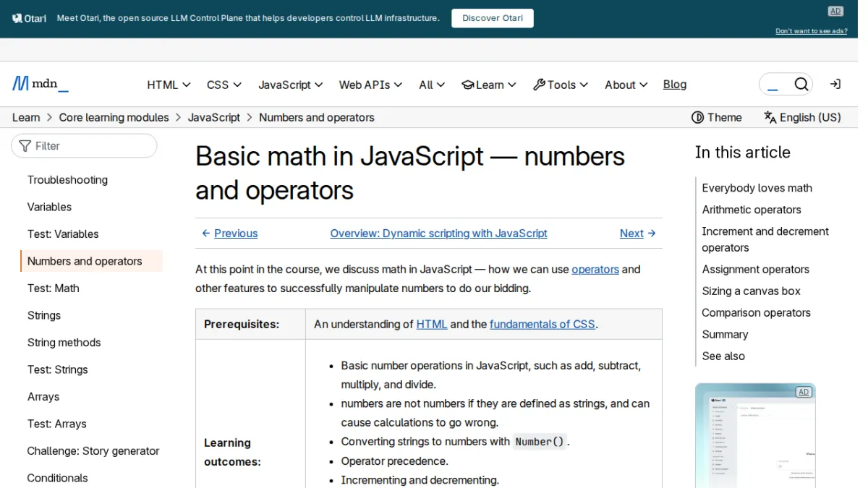The image size is (868, 488).
Task: Click the "Don't want to see ads?" link
Action: click(812, 31)
